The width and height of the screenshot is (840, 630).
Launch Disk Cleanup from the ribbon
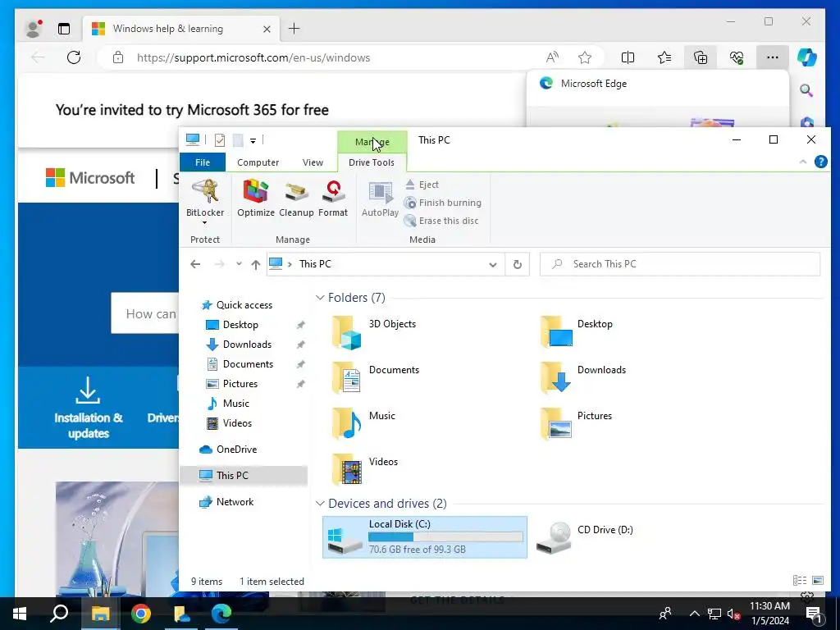pyautogui.click(x=296, y=199)
